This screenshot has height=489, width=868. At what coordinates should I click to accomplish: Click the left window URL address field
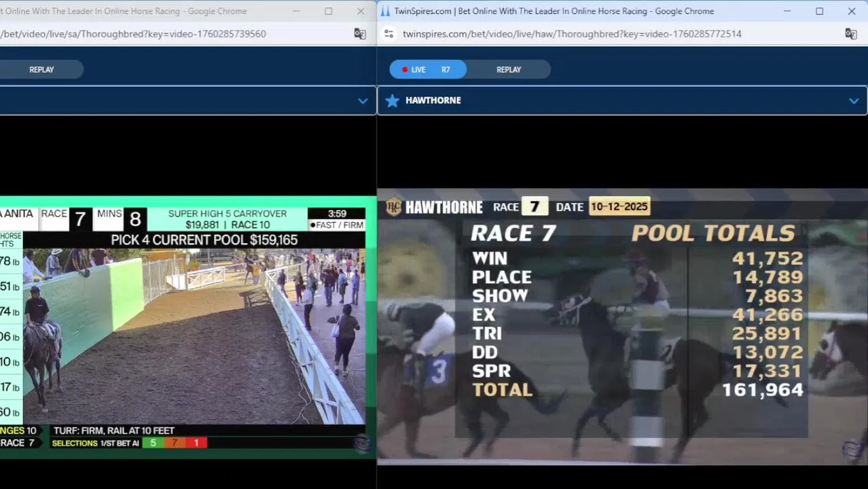(x=132, y=34)
